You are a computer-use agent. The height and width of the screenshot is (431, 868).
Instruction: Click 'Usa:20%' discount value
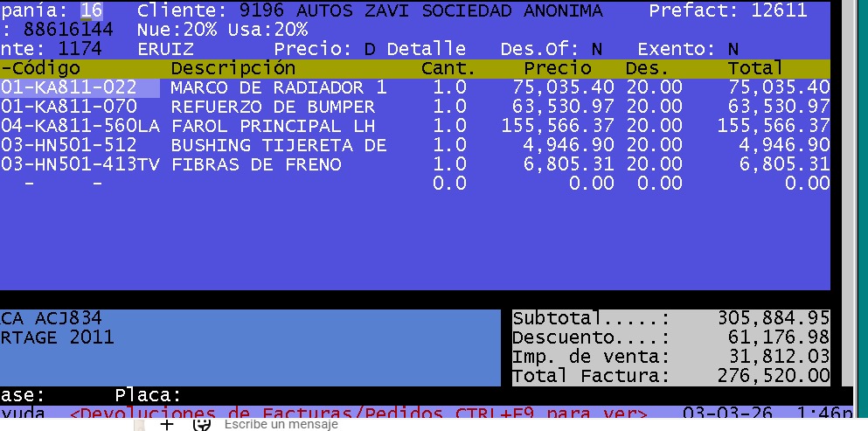pos(268,30)
